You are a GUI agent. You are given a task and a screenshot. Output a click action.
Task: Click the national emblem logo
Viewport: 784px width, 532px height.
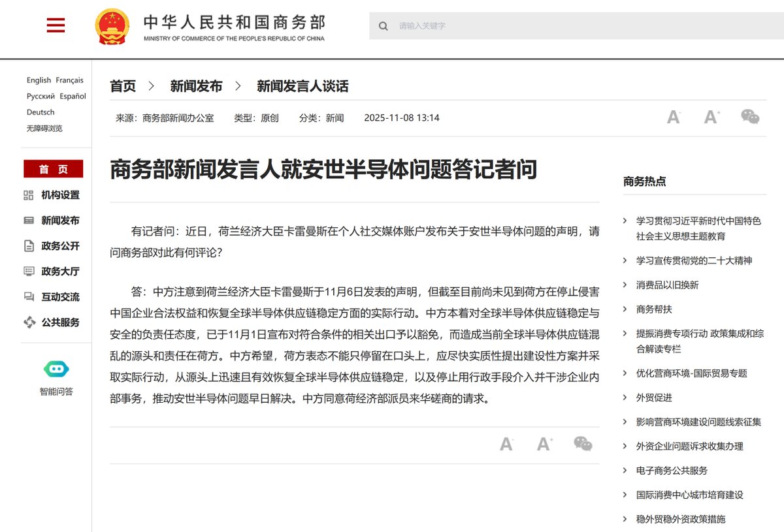112,26
